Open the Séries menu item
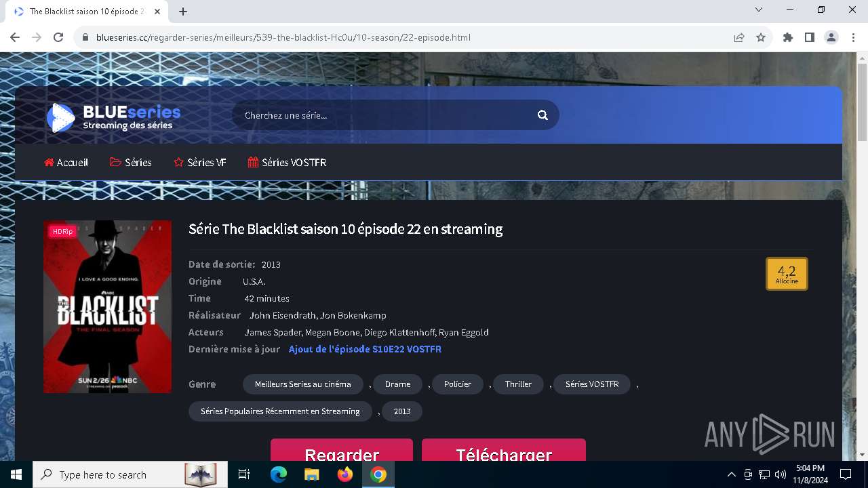This screenshot has height=488, width=868. pyautogui.click(x=130, y=163)
